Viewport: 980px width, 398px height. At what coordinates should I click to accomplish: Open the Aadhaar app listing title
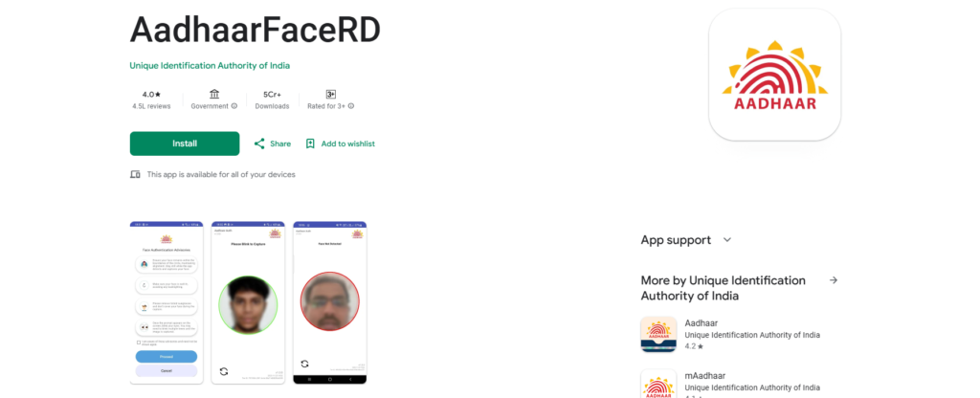click(x=702, y=323)
